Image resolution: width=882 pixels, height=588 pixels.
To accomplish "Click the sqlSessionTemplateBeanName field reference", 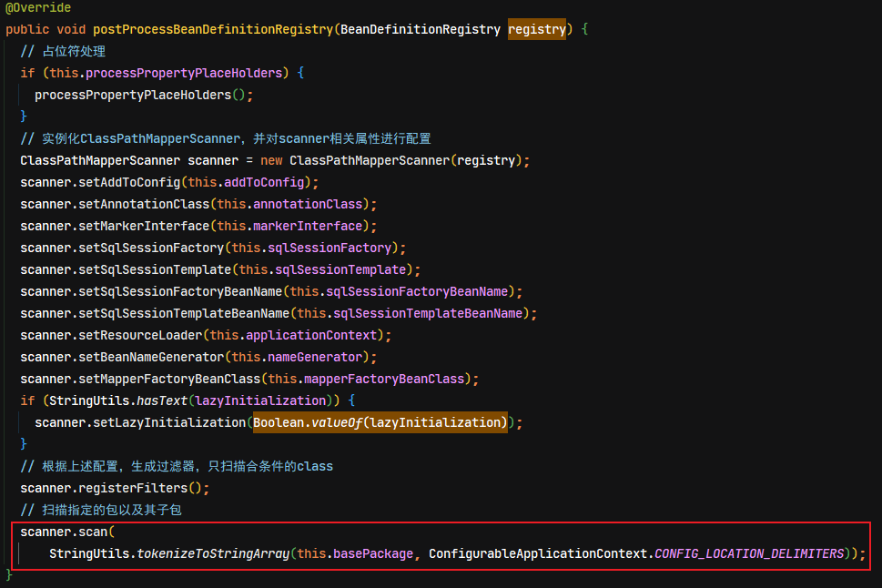I will coord(428,313).
